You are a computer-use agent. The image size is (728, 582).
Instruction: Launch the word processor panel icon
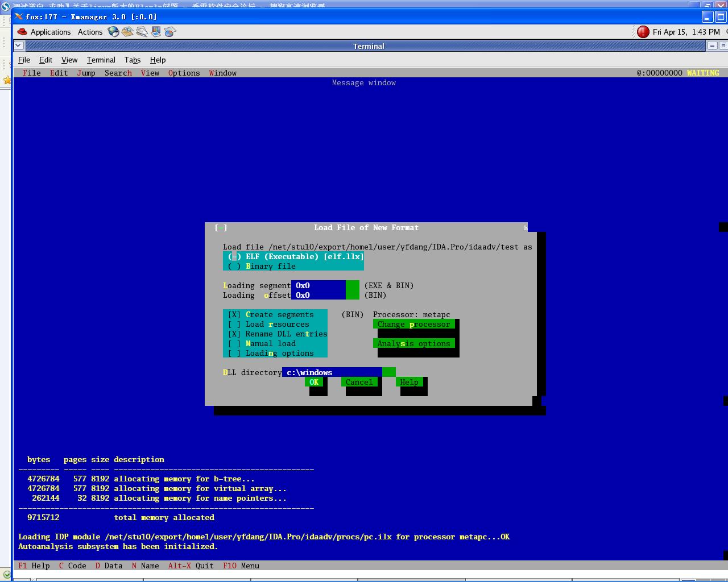(x=142, y=32)
